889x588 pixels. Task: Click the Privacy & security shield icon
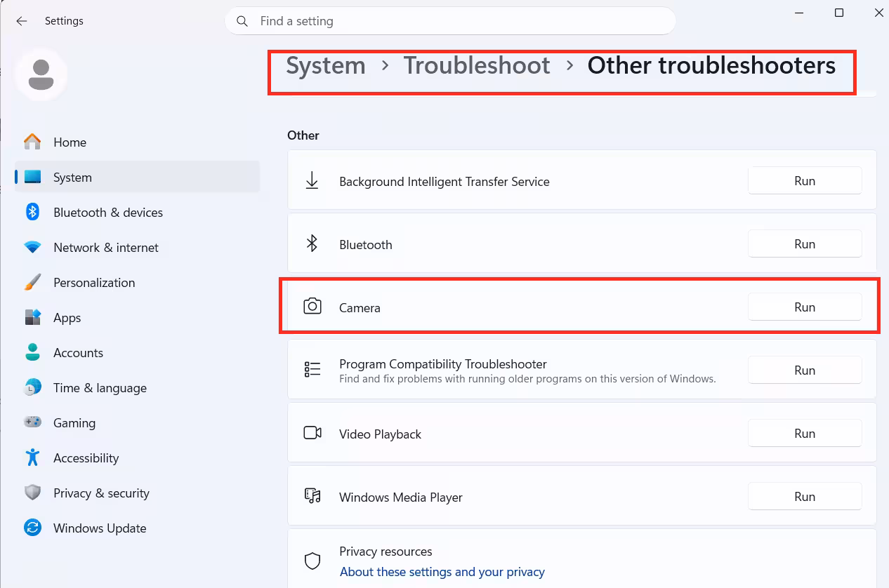tap(32, 493)
